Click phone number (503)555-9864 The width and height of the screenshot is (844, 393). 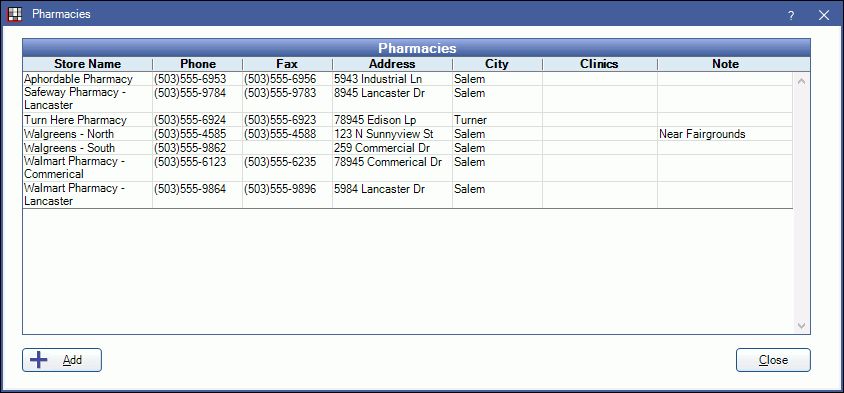click(190, 190)
